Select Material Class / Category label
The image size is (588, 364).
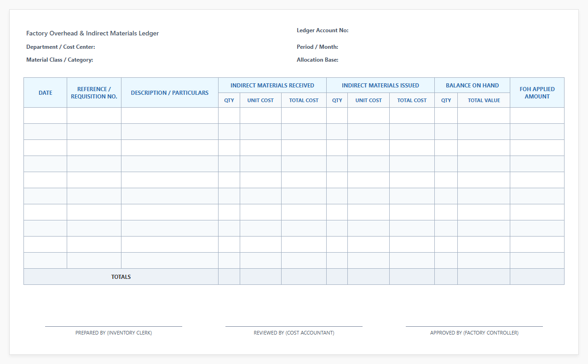click(x=60, y=60)
